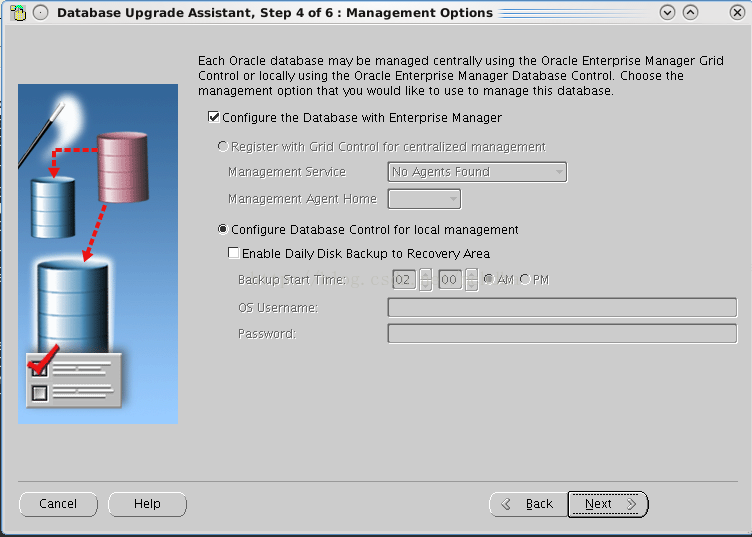The width and height of the screenshot is (752, 537).
Task: Minimize the Database Upgrade Assistant window
Action: click(x=668, y=13)
